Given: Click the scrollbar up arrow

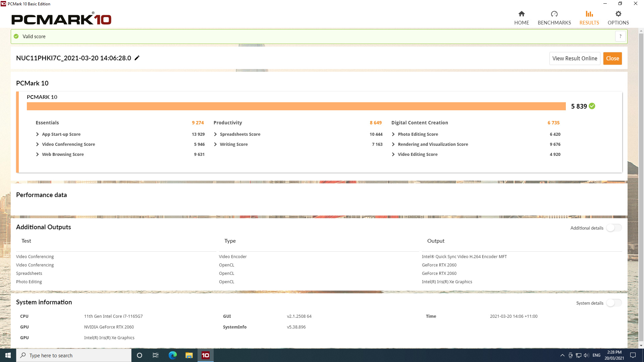Looking at the screenshot, I should pos(641,31).
